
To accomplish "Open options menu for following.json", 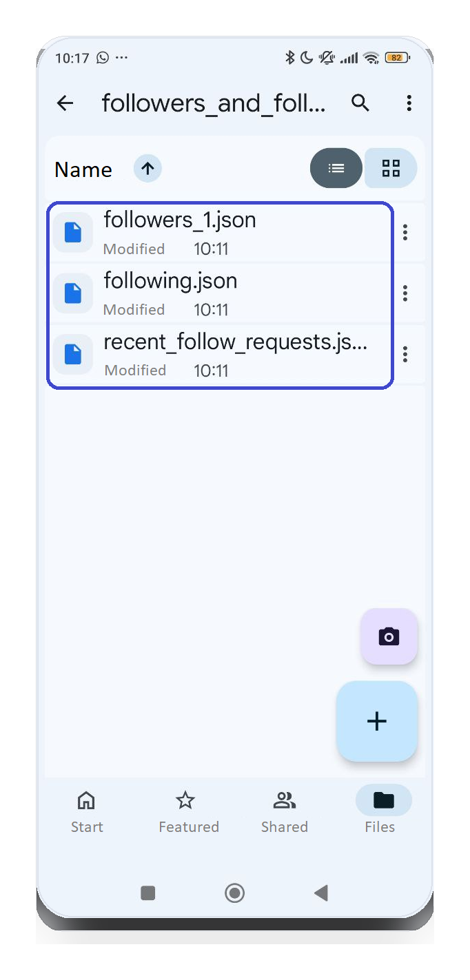I will click(405, 293).
